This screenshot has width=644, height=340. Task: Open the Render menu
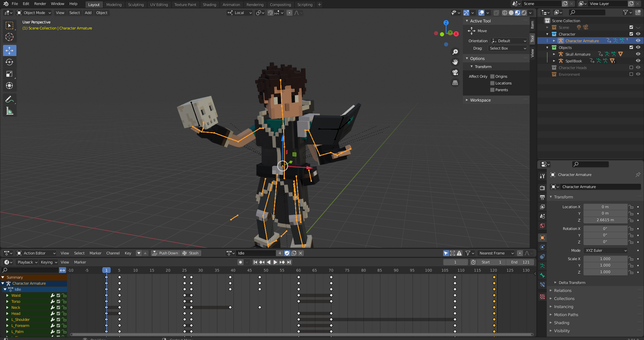point(40,4)
